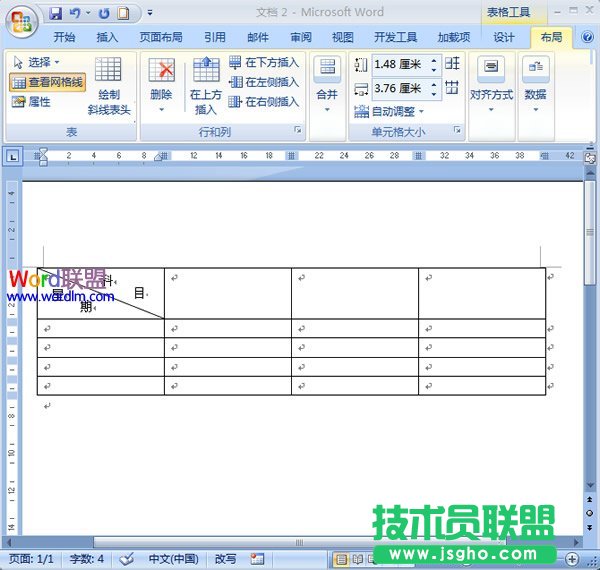Click distribute rows evenly icon
600x570 pixels.
click(452, 63)
